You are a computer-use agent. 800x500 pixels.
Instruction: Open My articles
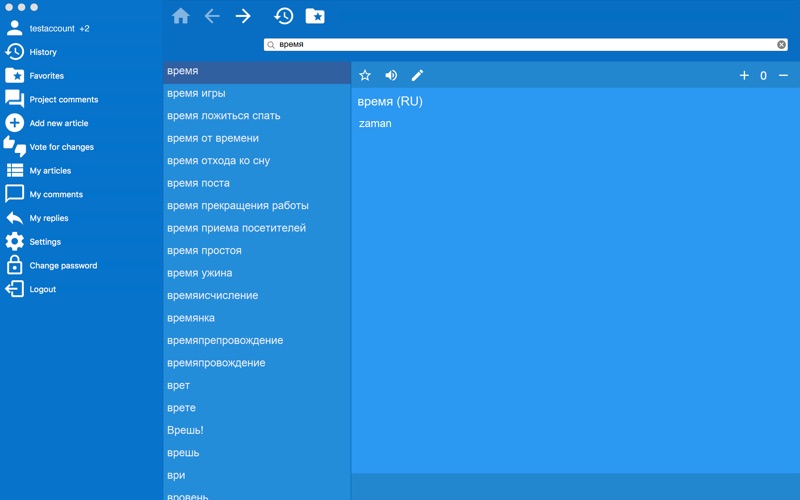tap(50, 170)
